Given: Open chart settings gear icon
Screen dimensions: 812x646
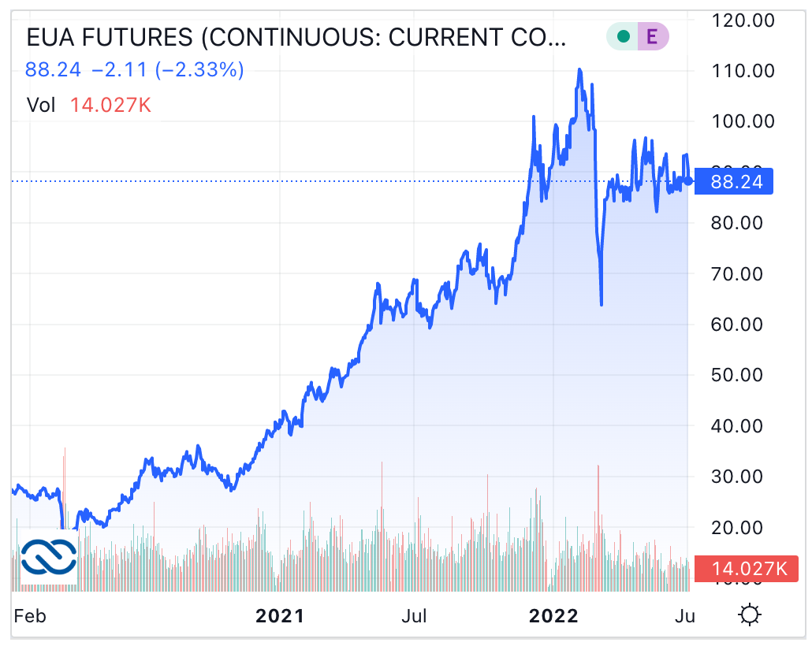Looking at the screenshot, I should coord(750,615).
